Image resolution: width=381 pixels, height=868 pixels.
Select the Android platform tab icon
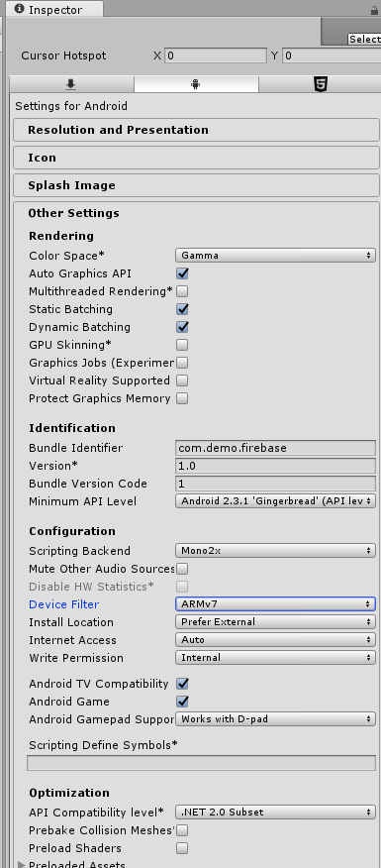(x=195, y=84)
